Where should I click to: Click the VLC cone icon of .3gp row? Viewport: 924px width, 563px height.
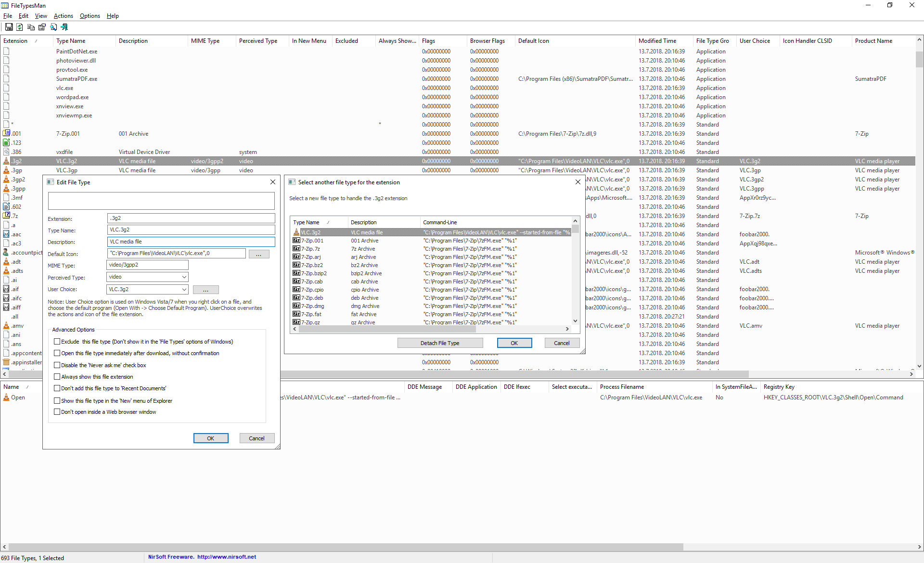coord(6,170)
